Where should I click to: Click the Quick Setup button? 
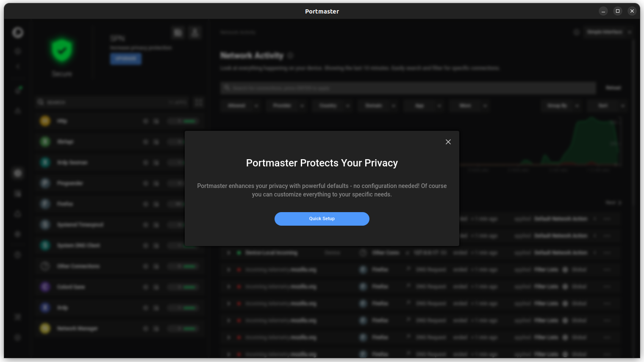click(322, 219)
